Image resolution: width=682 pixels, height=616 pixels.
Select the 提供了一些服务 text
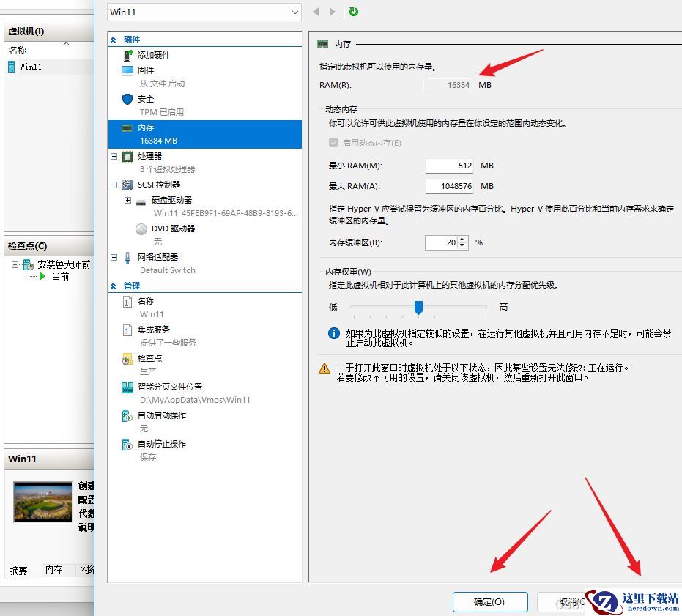(168, 343)
